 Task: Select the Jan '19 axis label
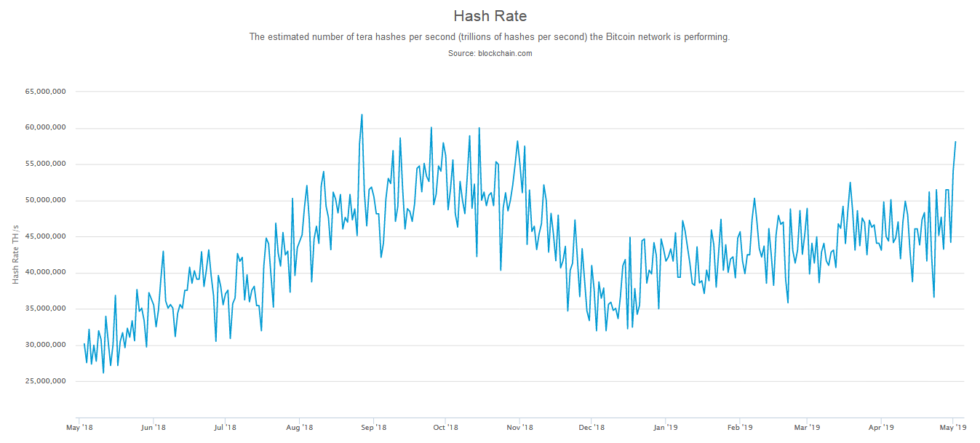coord(666,428)
